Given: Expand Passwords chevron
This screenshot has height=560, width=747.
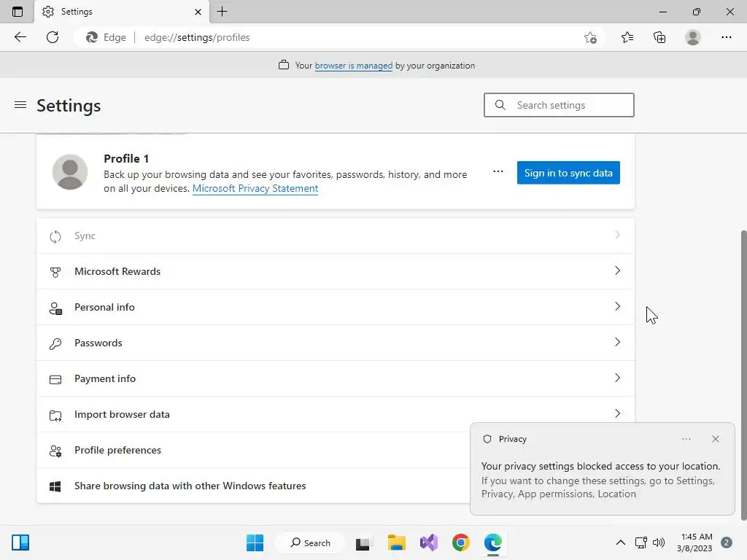Looking at the screenshot, I should click(x=617, y=343).
